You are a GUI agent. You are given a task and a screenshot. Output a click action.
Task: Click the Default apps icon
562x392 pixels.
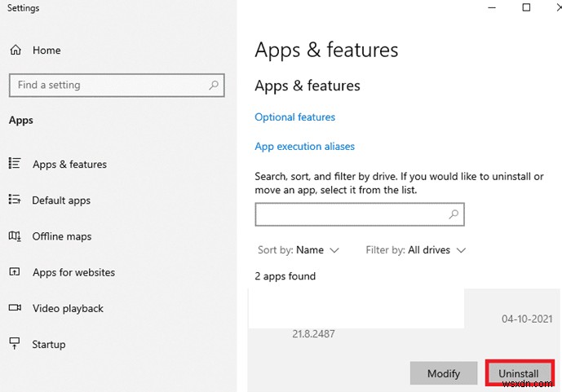click(15, 200)
